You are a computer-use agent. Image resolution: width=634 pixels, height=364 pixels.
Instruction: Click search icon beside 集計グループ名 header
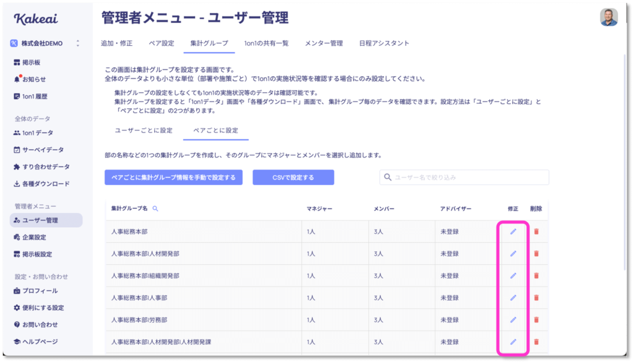tap(155, 209)
